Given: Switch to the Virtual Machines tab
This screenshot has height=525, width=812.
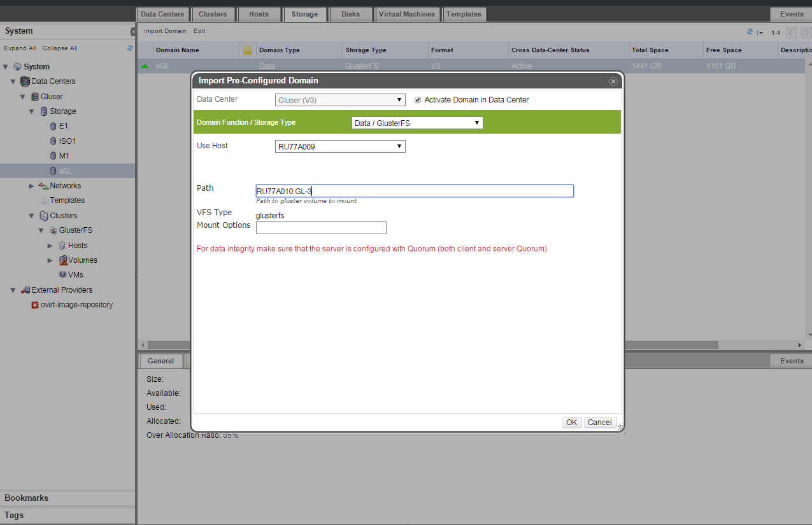Looking at the screenshot, I should point(407,14).
